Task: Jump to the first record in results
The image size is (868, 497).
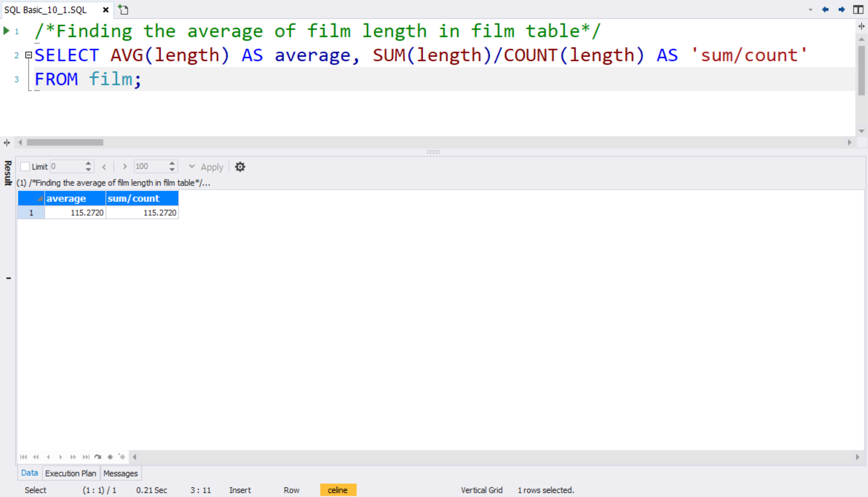Action: [x=24, y=457]
